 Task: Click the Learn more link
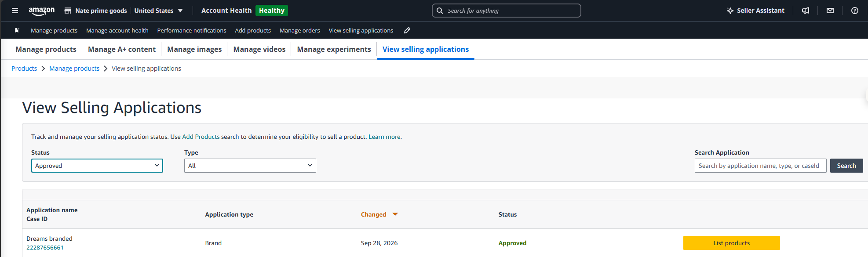click(384, 137)
